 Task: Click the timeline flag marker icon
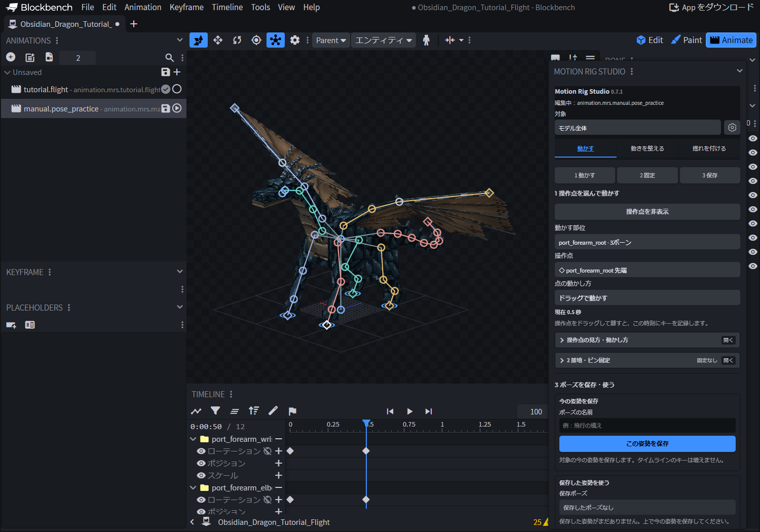292,411
